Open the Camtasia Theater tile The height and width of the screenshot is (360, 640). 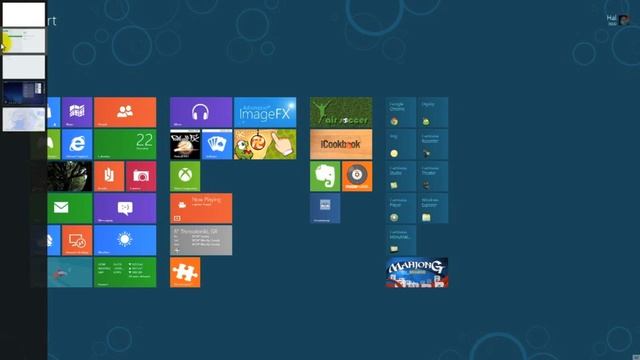pyautogui.click(x=433, y=176)
